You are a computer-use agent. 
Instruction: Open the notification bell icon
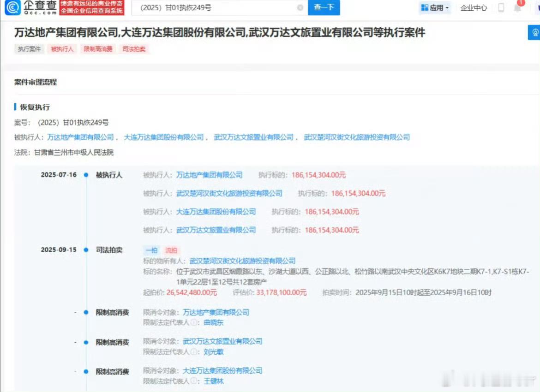[x=517, y=7]
